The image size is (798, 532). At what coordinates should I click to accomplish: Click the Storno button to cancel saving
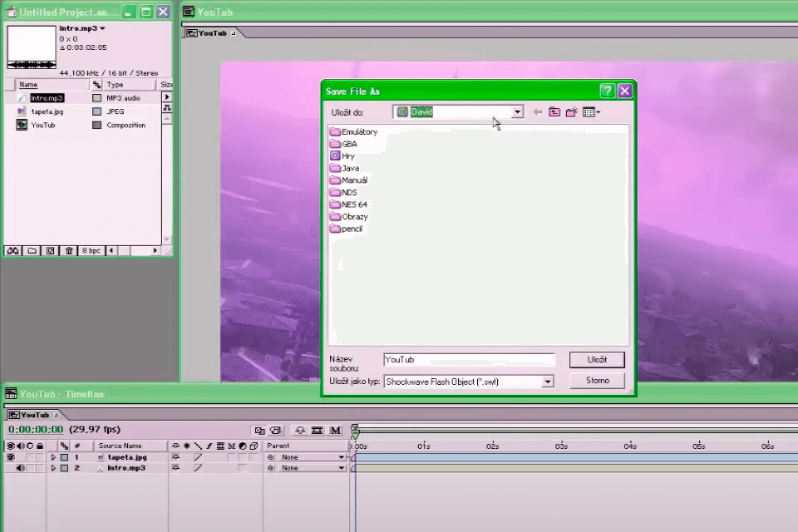[x=597, y=380]
